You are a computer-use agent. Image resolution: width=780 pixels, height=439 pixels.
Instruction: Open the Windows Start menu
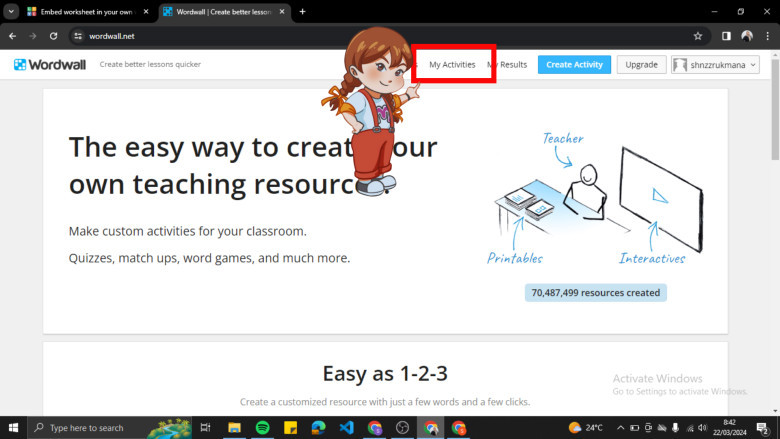13,428
